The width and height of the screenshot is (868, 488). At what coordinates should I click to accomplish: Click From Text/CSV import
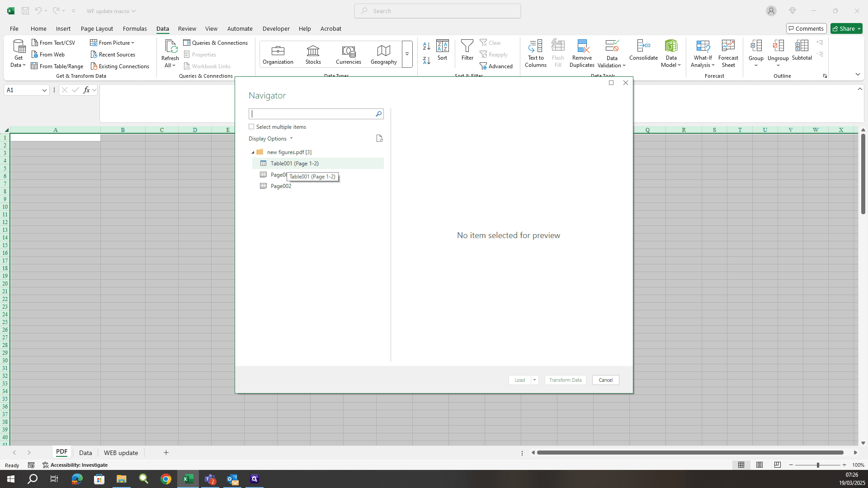click(x=53, y=42)
